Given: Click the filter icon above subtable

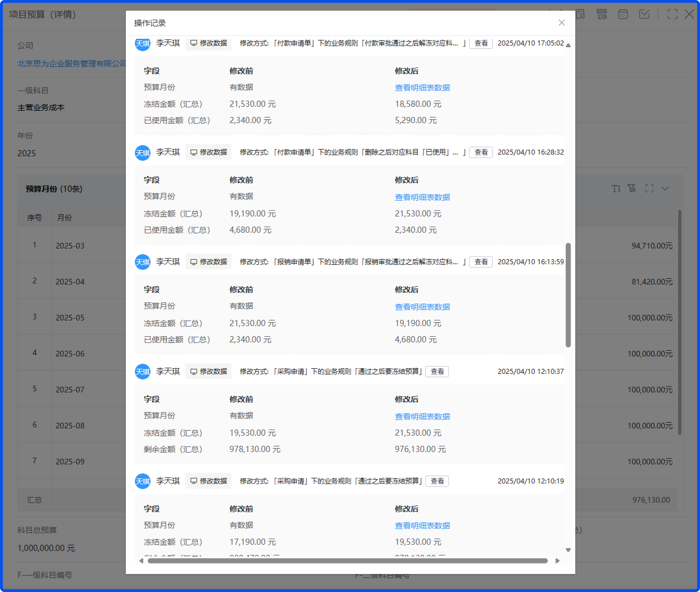Looking at the screenshot, I should [x=632, y=189].
